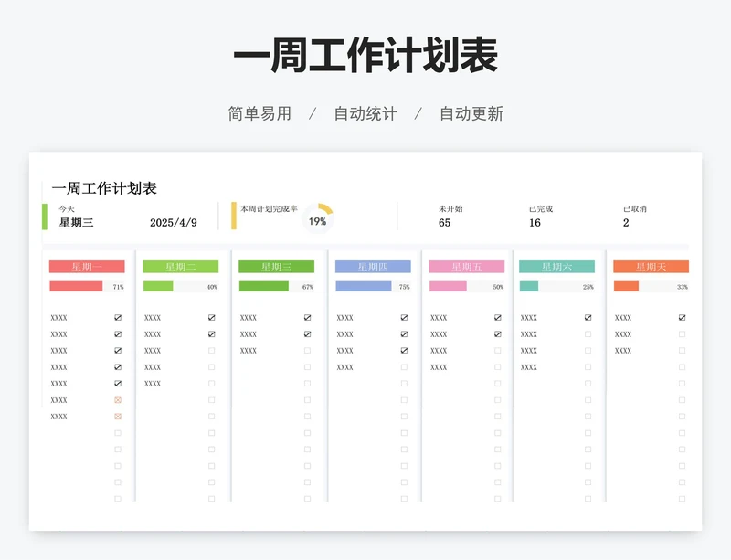The width and height of the screenshot is (731, 560).
Task: Uncheck the second task checkbox under 星期二
Action: pyautogui.click(x=212, y=333)
